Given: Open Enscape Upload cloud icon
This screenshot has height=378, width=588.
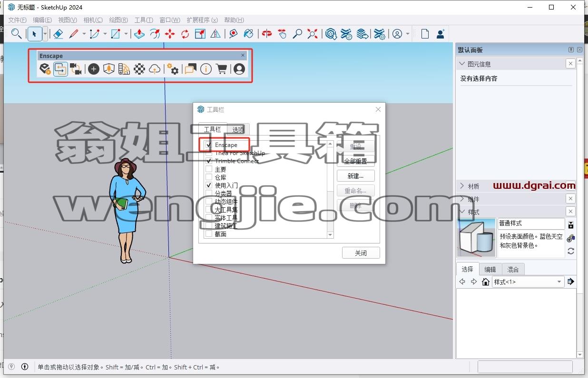Looking at the screenshot, I should [x=154, y=69].
